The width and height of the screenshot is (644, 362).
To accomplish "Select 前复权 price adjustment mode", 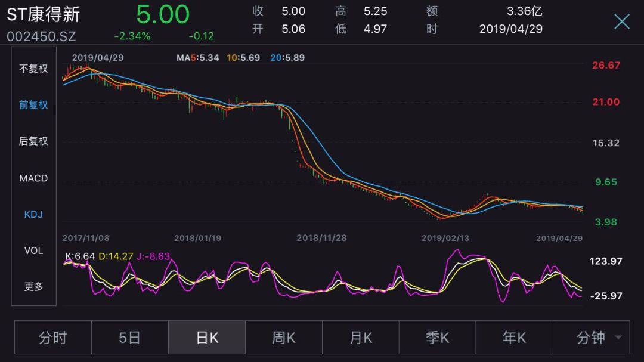I will pos(33,105).
